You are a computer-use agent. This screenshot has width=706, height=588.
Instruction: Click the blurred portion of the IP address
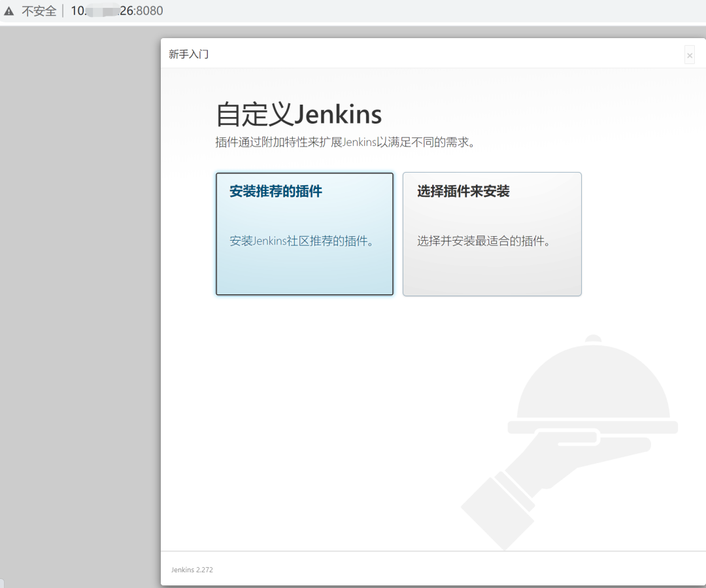pos(101,11)
